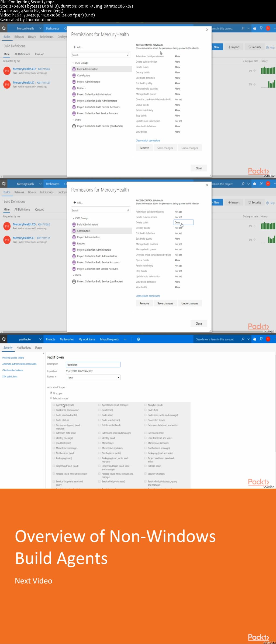Check the Code (full) scope
The image size is (276, 644).
click(x=145, y=410)
